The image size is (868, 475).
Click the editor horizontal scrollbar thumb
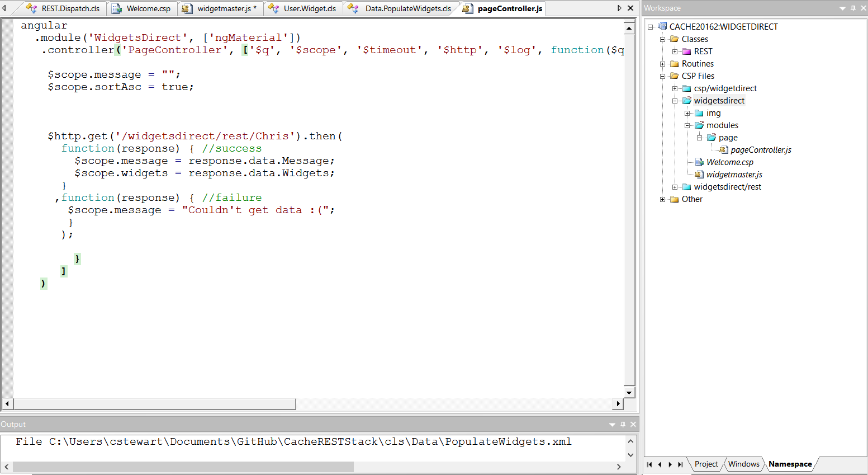click(x=155, y=404)
